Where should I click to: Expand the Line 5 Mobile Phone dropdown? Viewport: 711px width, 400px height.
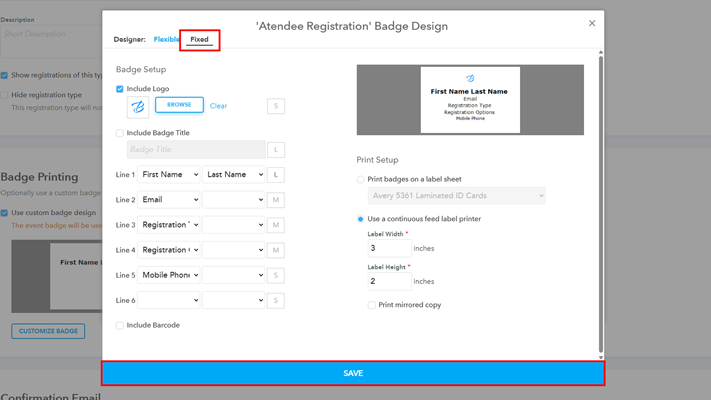tap(168, 275)
